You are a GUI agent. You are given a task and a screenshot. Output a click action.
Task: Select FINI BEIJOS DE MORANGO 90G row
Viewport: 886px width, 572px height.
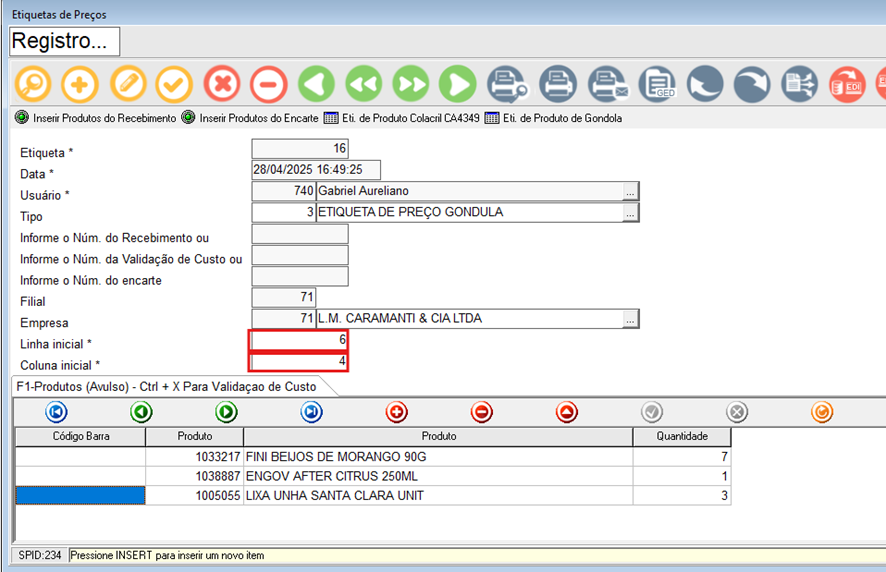coord(373,457)
